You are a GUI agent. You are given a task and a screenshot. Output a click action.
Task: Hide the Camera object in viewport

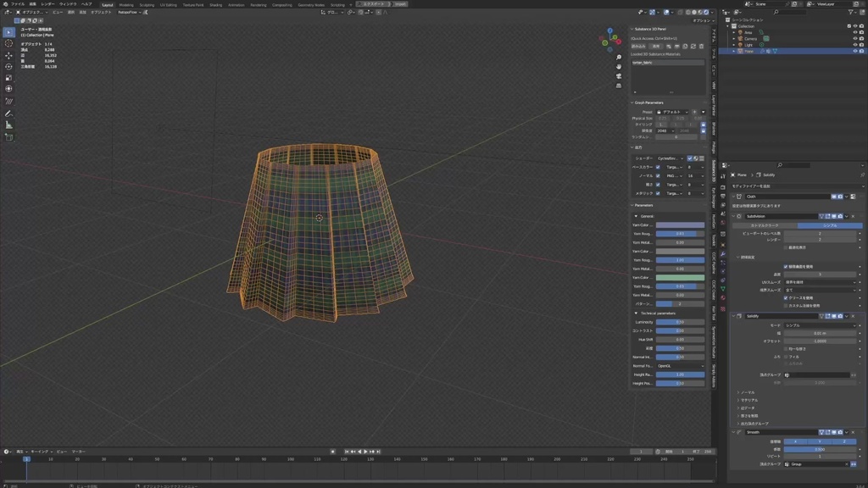click(854, 39)
